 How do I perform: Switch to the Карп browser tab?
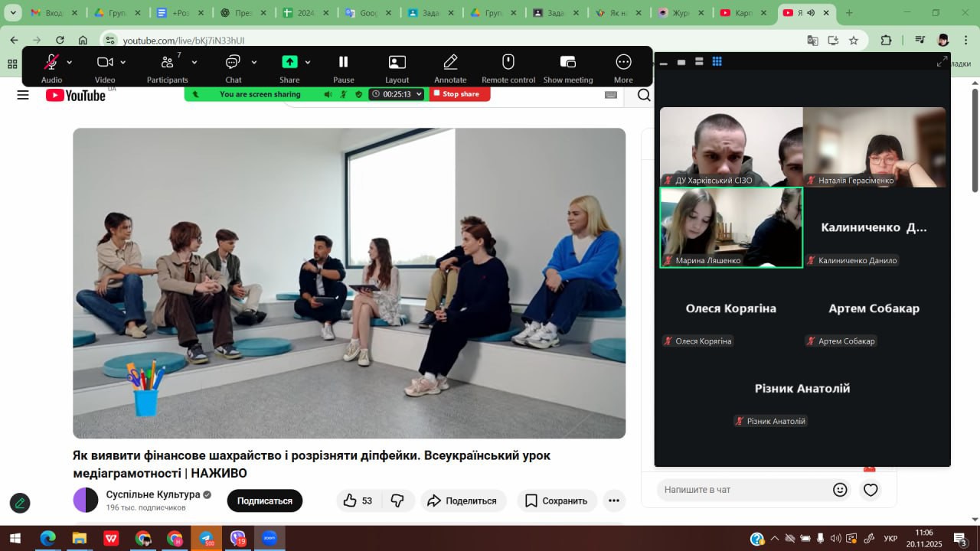point(741,13)
